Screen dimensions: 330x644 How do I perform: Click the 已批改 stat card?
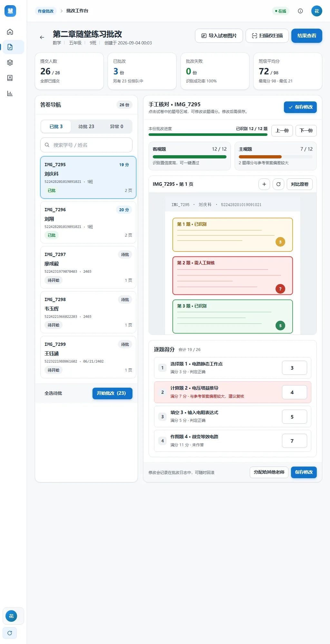(x=142, y=71)
